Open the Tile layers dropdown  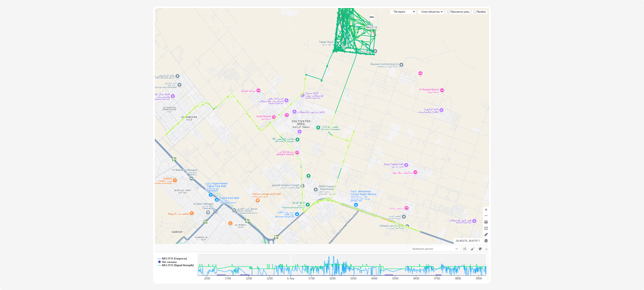click(x=403, y=12)
